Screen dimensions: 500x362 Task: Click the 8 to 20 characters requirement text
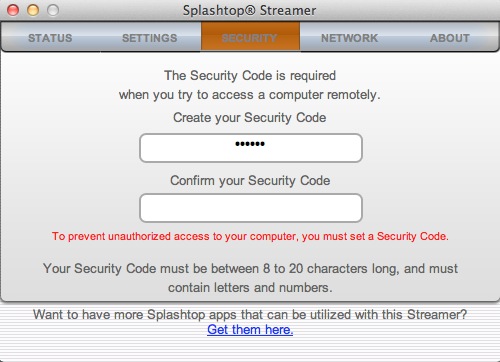[250, 268]
